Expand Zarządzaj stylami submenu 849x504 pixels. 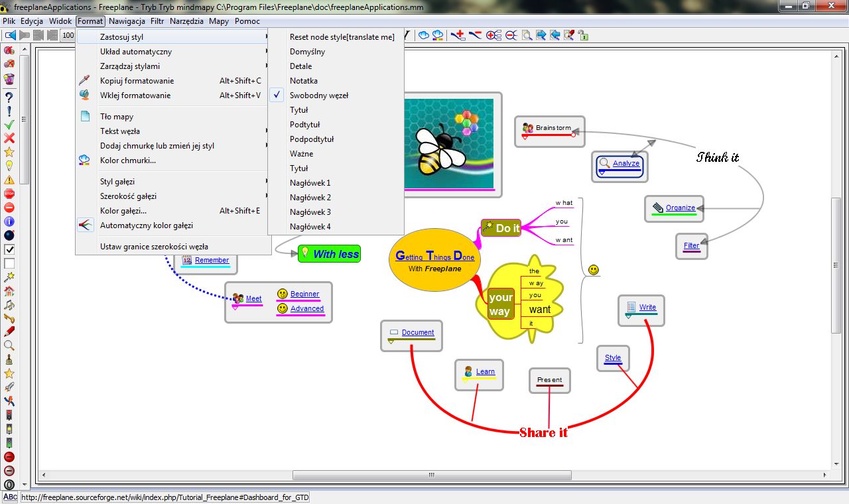pyautogui.click(x=173, y=66)
